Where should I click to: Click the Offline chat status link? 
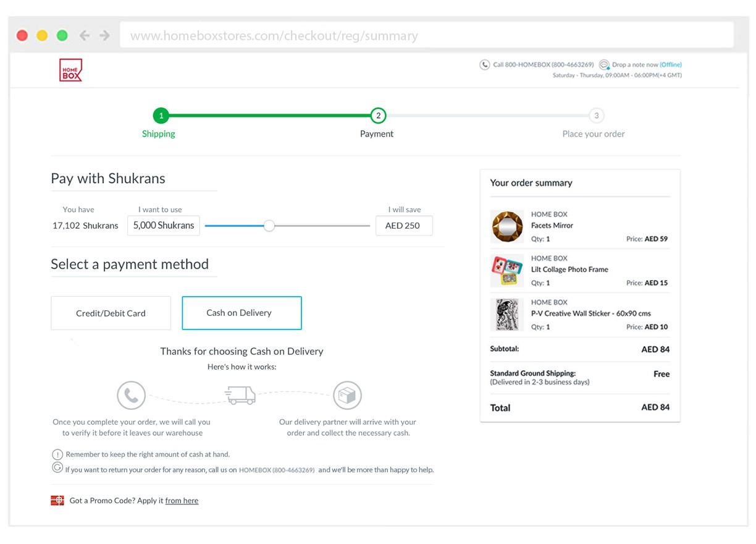pyautogui.click(x=671, y=64)
